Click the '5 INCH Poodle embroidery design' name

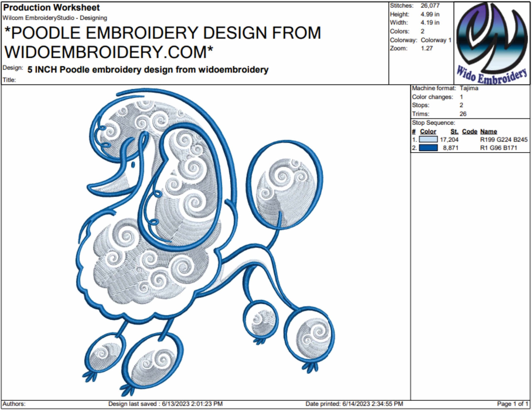(x=148, y=70)
